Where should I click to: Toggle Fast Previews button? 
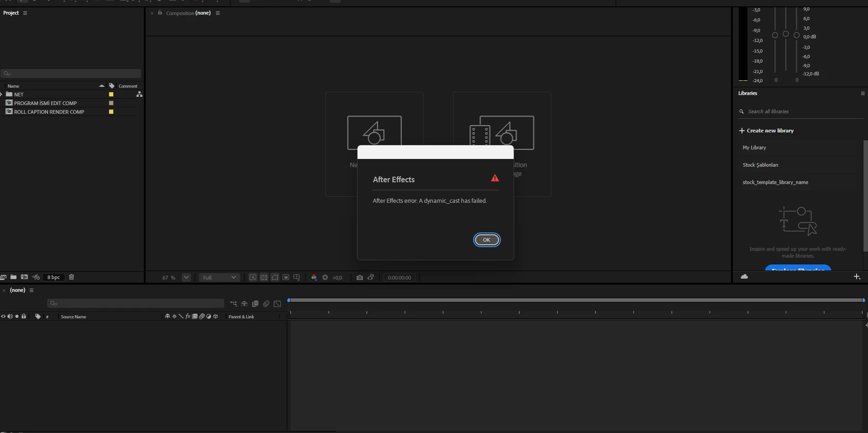(x=253, y=277)
